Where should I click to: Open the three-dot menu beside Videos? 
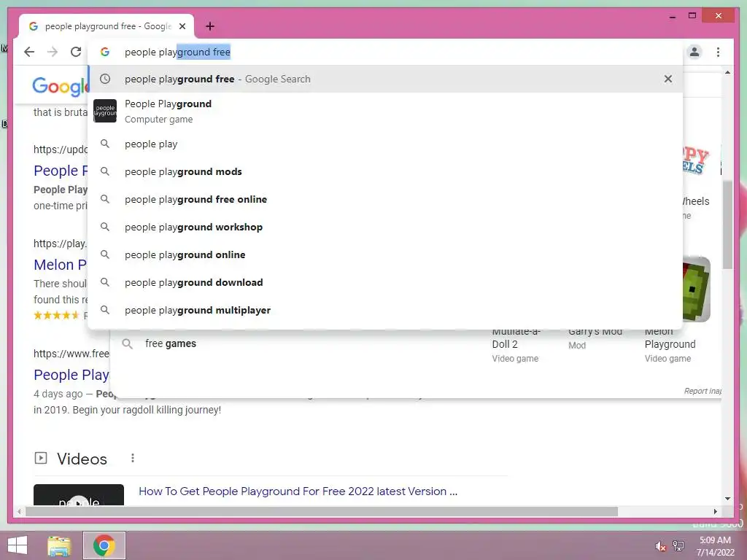(133, 458)
